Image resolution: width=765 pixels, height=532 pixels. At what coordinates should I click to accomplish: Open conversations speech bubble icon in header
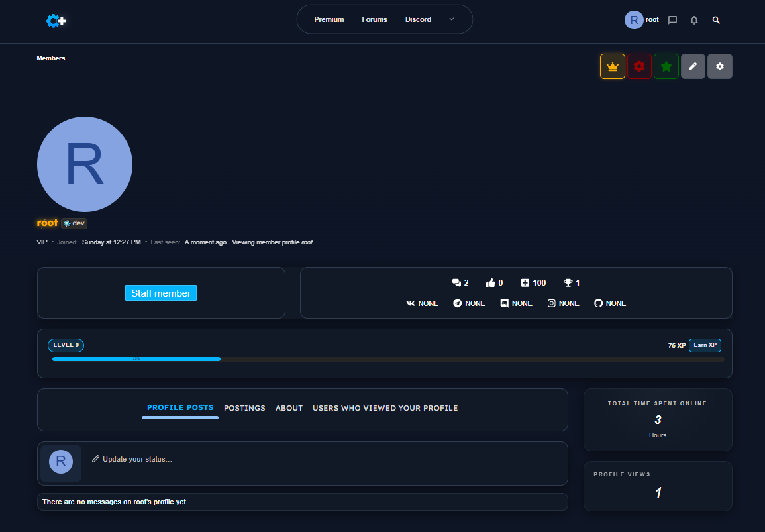click(672, 20)
